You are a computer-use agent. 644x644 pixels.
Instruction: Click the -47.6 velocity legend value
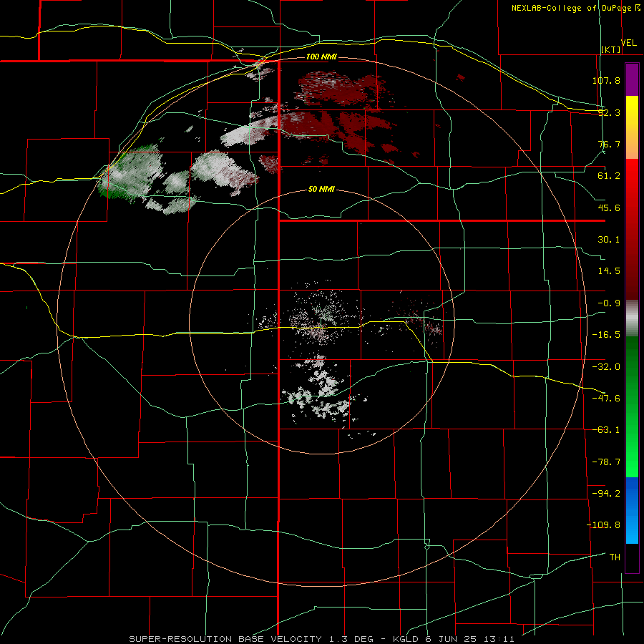[606, 399]
